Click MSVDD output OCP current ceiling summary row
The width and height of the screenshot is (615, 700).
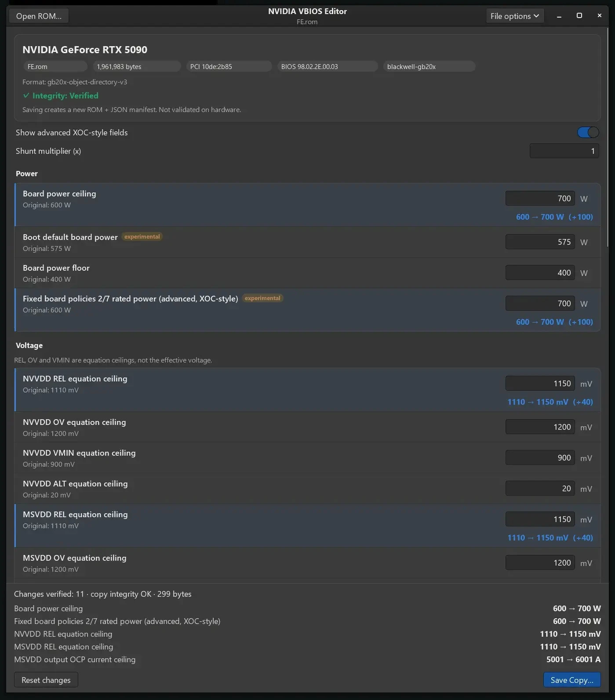(307, 660)
